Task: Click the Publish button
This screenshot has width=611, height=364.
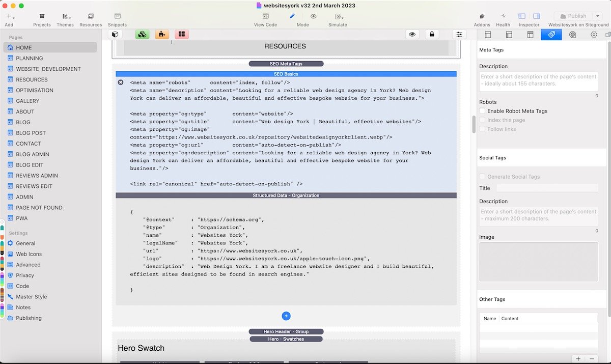Action: [x=573, y=16]
